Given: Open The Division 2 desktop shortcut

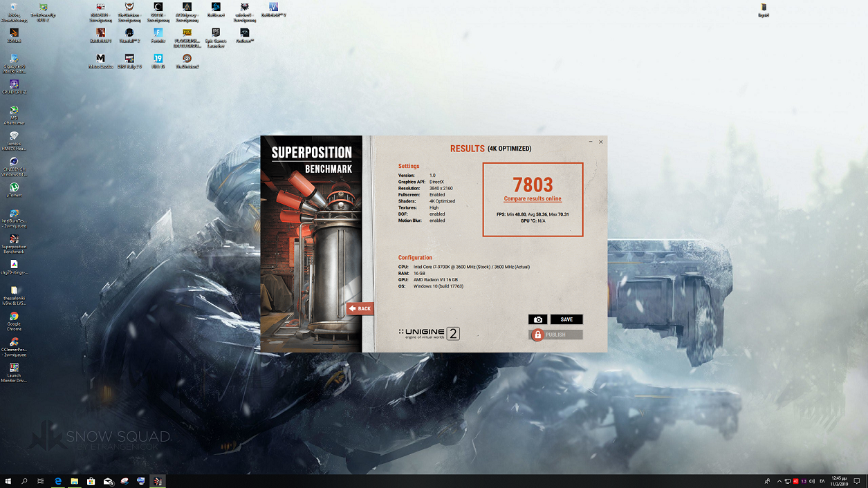Looking at the screenshot, I should tap(187, 62).
